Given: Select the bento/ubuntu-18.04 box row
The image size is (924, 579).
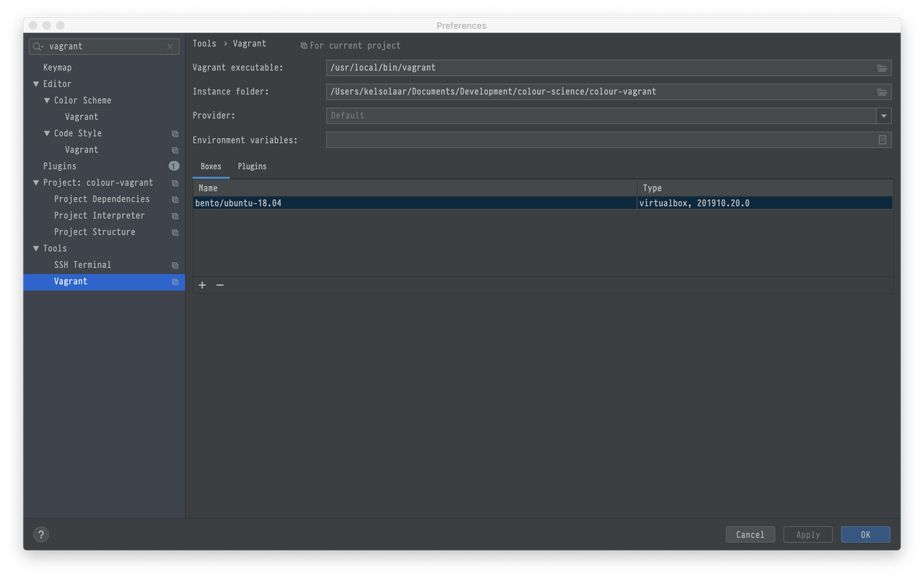Looking at the screenshot, I should tap(542, 204).
